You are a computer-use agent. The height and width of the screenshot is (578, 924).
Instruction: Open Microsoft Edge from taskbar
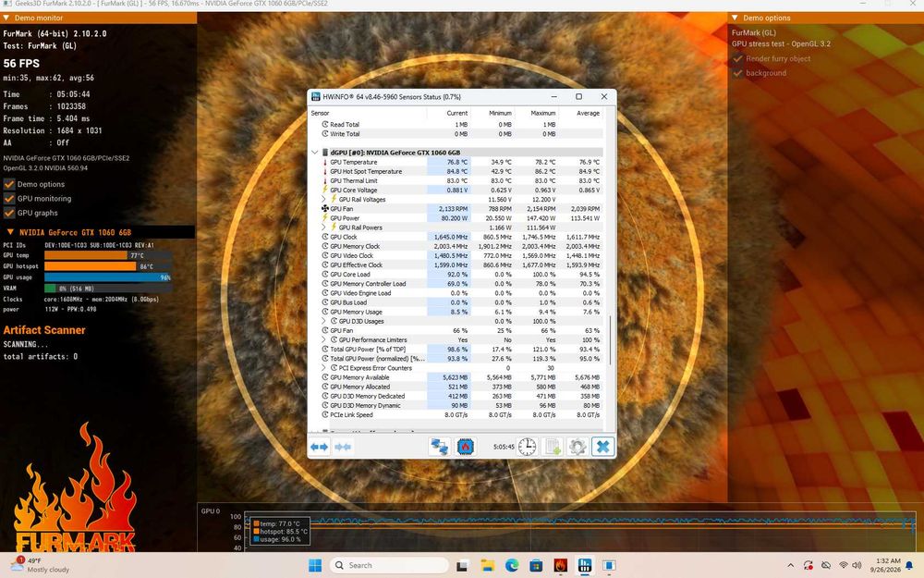coord(512,565)
